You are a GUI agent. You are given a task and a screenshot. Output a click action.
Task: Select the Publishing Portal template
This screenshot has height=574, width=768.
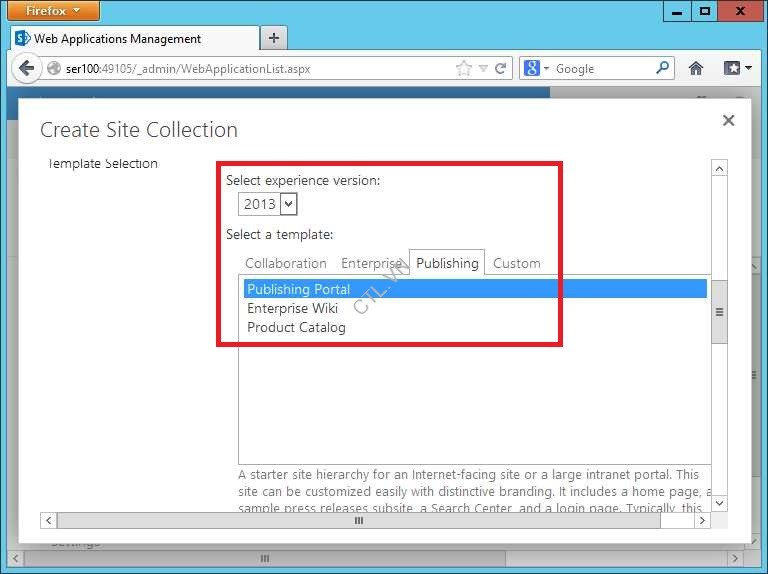click(x=299, y=289)
